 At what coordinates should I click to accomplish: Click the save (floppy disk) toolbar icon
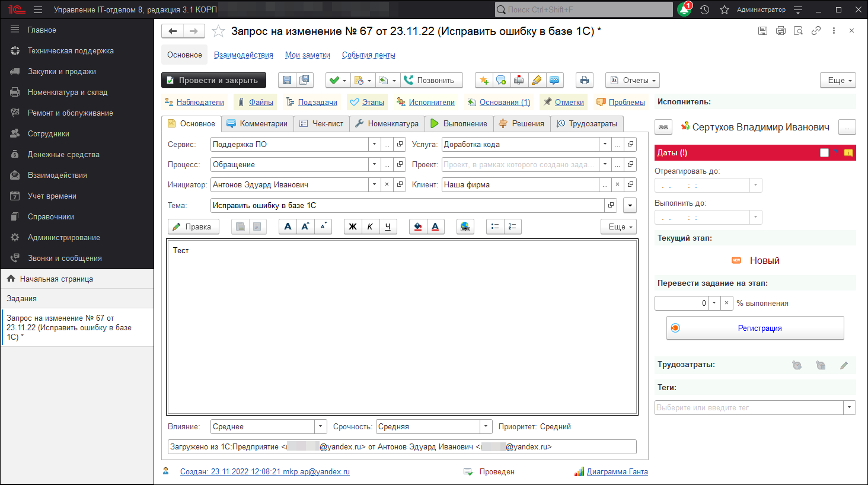(x=287, y=81)
